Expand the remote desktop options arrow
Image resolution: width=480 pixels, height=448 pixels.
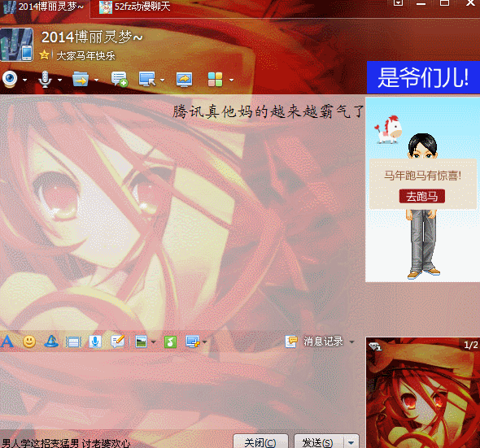tap(162, 80)
